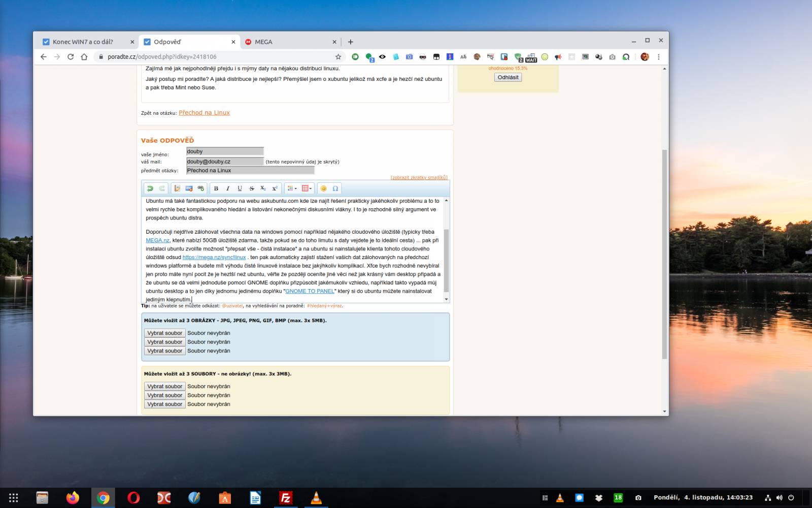This screenshot has width=812, height=508.
Task: Open the text color grid dropdown
Action: (292, 188)
